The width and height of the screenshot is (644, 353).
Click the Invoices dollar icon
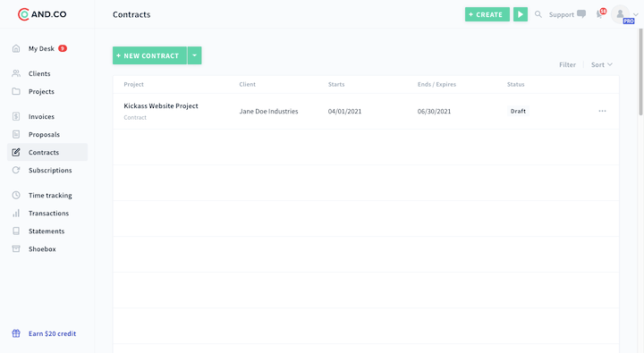(16, 116)
